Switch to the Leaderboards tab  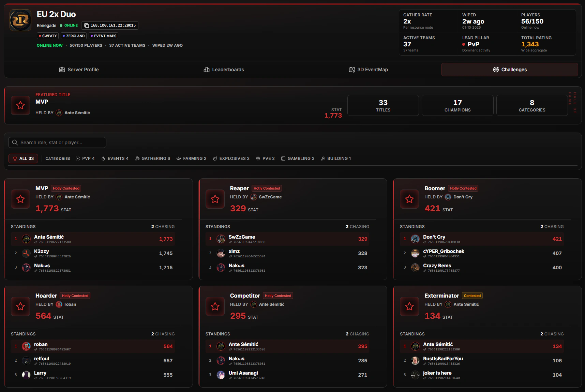pos(224,70)
